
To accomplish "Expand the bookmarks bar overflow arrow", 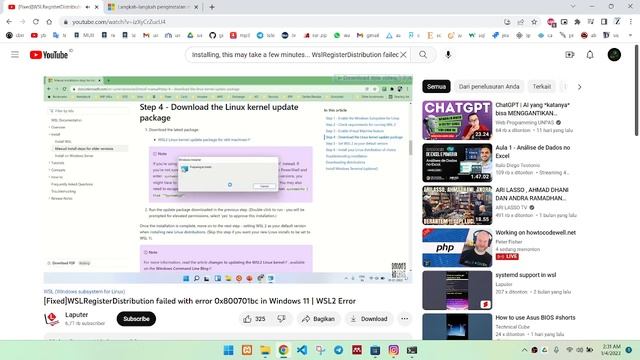I will pyautogui.click(x=630, y=36).
